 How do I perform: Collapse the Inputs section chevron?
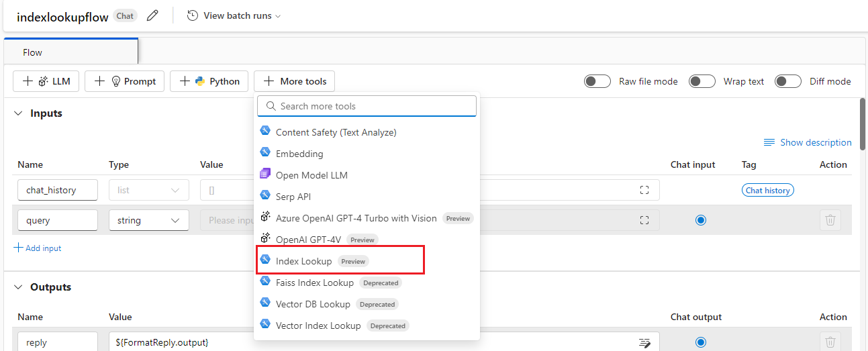(18, 113)
